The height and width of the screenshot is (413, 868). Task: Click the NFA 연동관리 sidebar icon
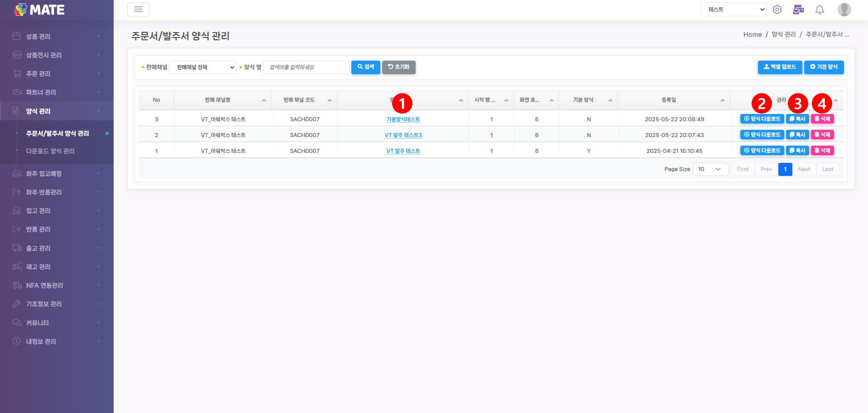coord(17,285)
